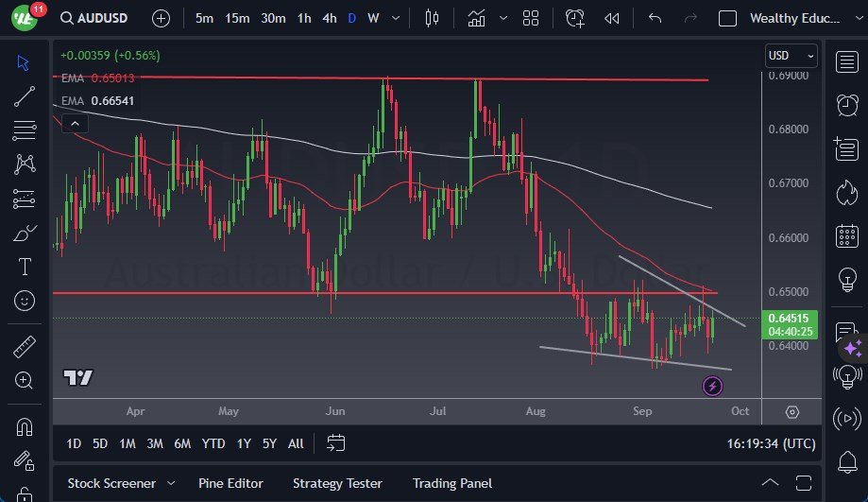The height and width of the screenshot is (502, 868).
Task: Select the text annotation tool
Action: 25,267
